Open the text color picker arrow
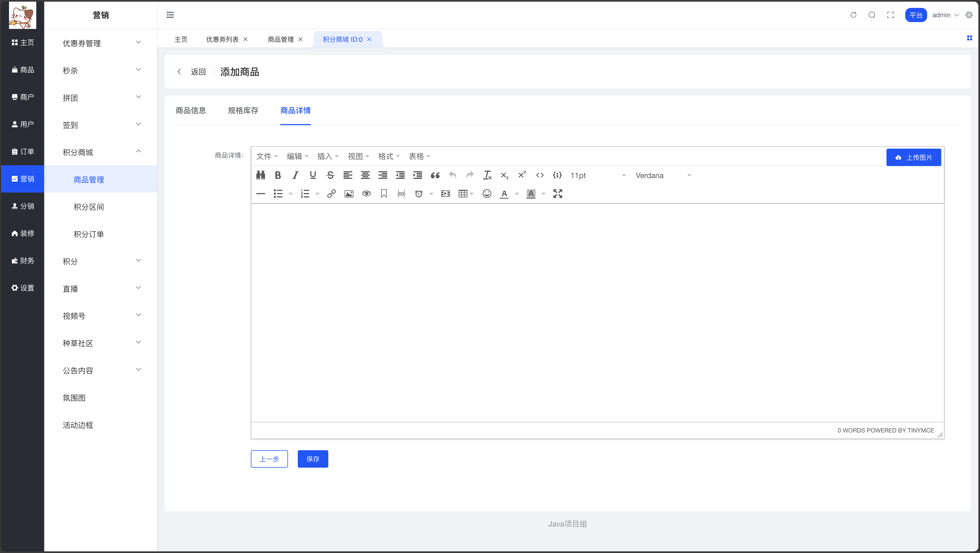This screenshot has height=553, width=980. pyautogui.click(x=517, y=194)
